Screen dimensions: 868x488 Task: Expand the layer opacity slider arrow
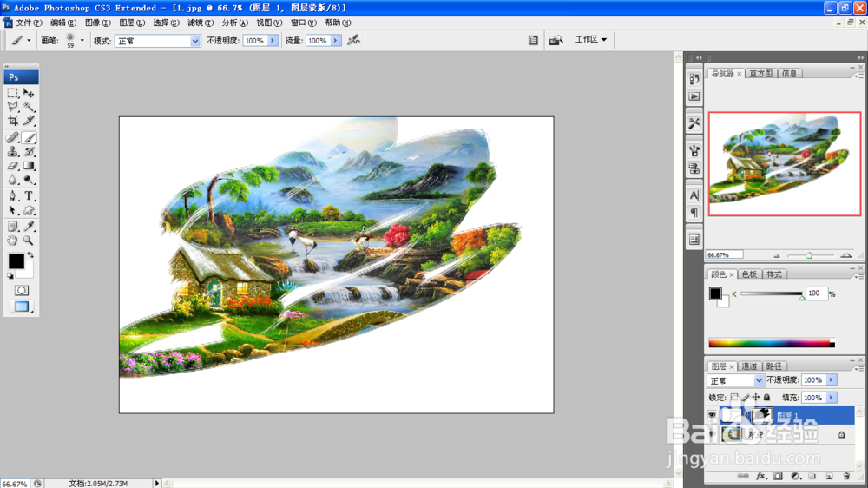(x=832, y=380)
